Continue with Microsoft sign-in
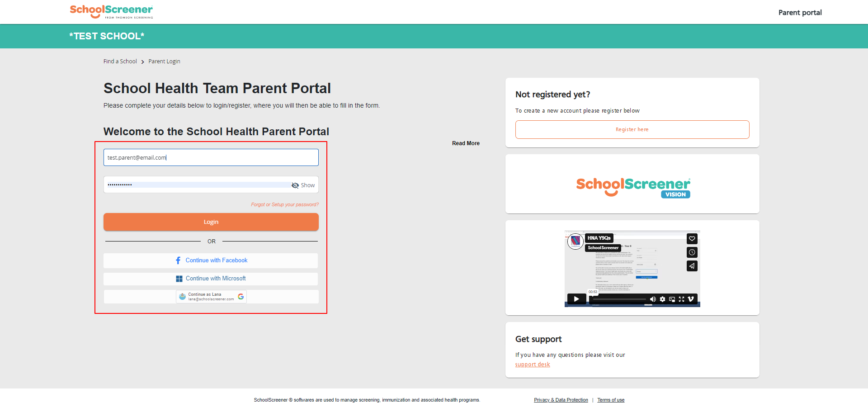 [x=211, y=279]
